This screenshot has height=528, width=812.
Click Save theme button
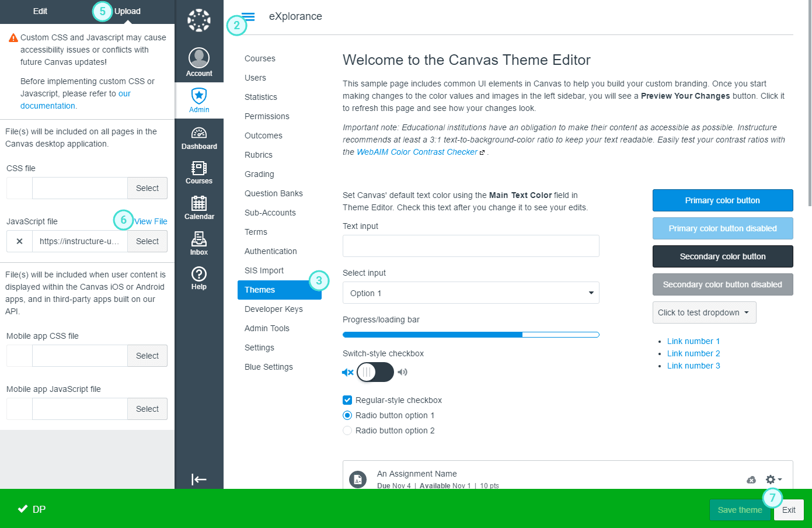click(740, 510)
